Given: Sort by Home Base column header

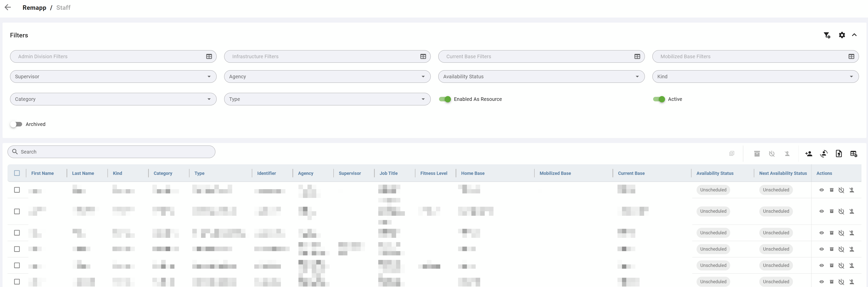Looking at the screenshot, I should (473, 173).
